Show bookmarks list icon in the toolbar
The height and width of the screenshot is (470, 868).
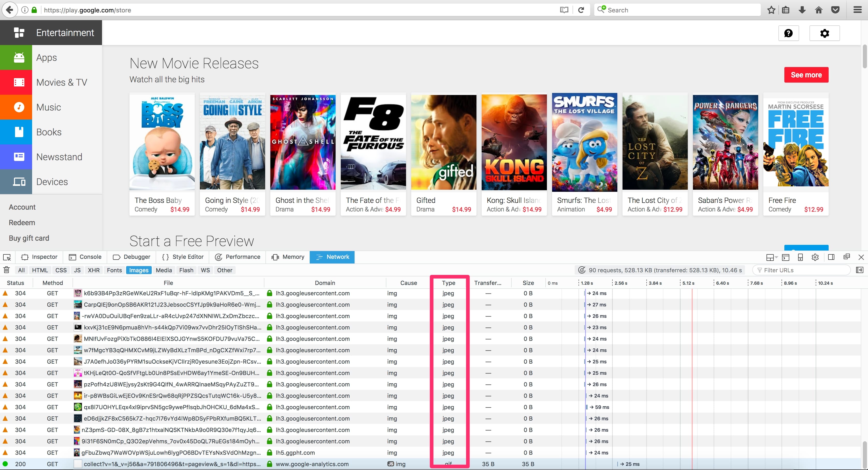[x=786, y=10]
